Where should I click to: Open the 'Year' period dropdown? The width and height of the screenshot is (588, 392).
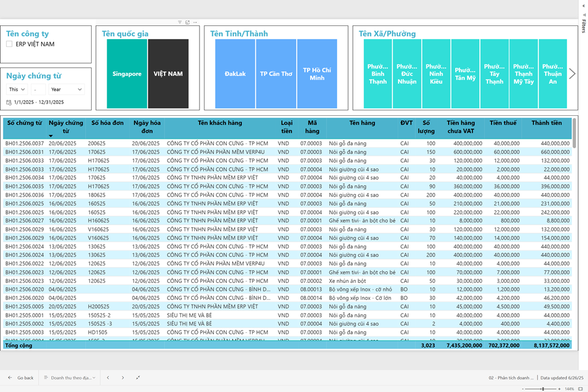coord(66,89)
